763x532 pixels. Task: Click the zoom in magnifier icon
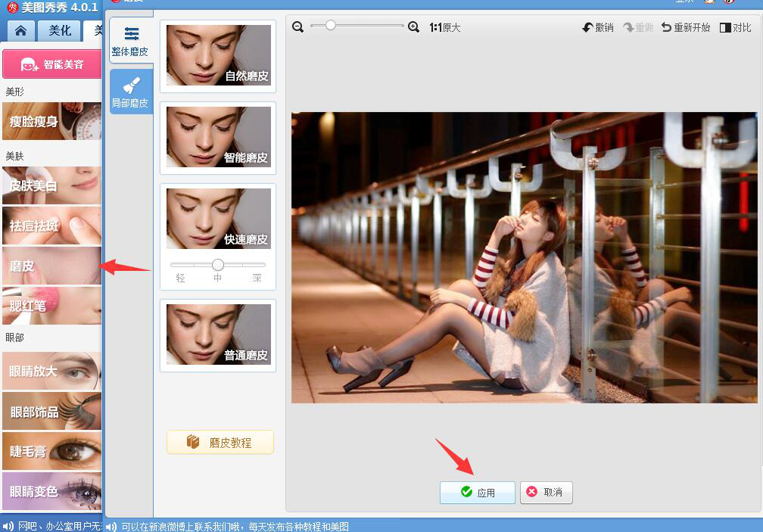413,26
